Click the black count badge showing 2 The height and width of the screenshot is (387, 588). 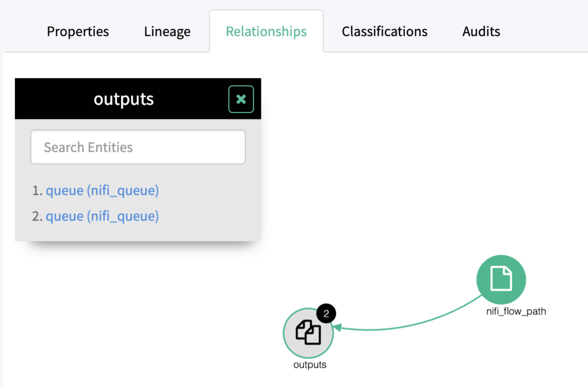[326, 313]
